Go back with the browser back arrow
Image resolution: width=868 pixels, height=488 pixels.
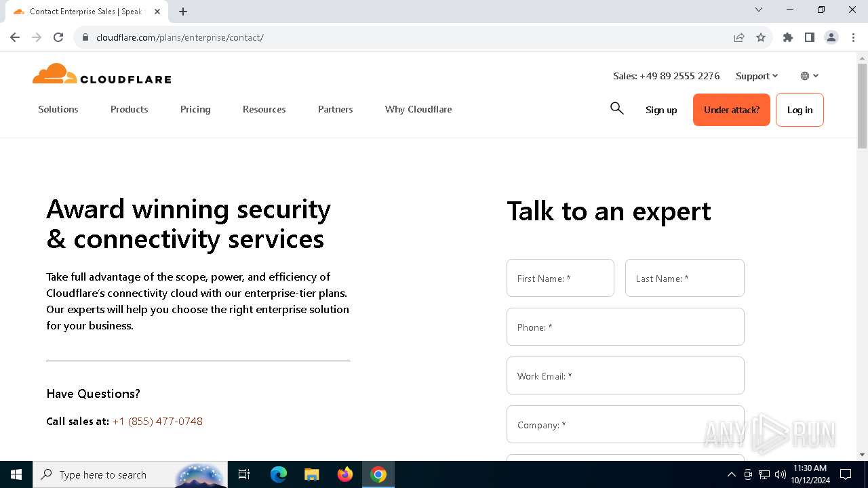15,37
